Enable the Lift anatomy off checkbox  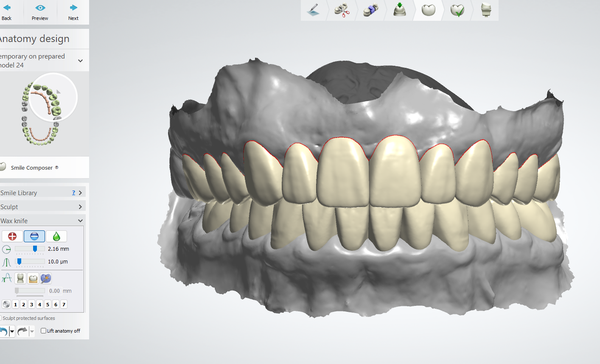[x=43, y=331]
